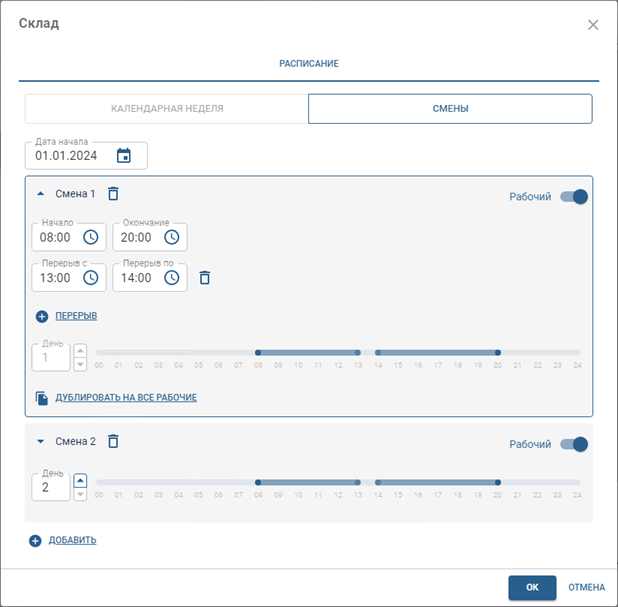Click Дублировать на все рабочие

[x=125, y=397]
